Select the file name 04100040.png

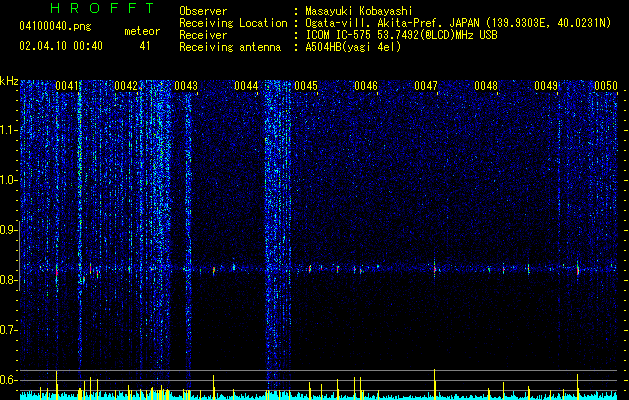[x=55, y=27]
